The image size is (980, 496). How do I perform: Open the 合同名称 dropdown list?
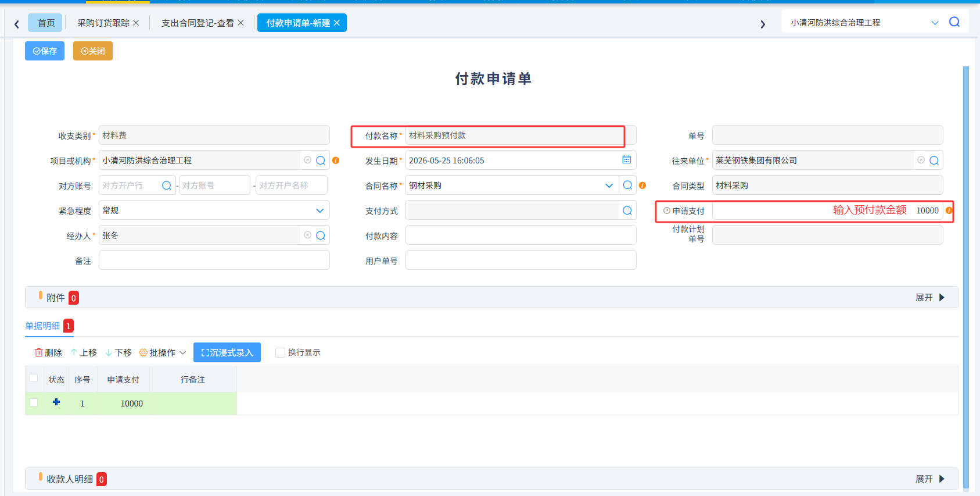tap(609, 185)
